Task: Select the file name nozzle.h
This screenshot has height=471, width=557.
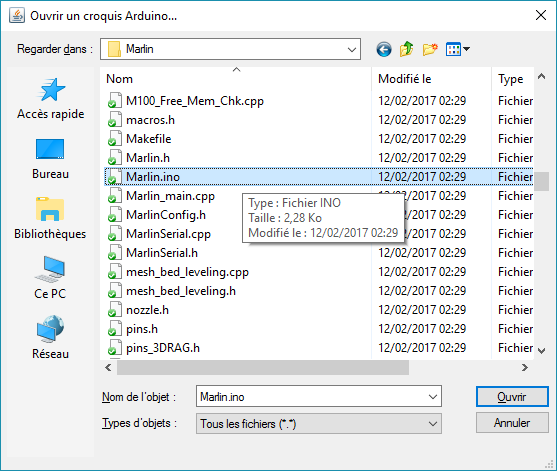Action: pos(147,310)
